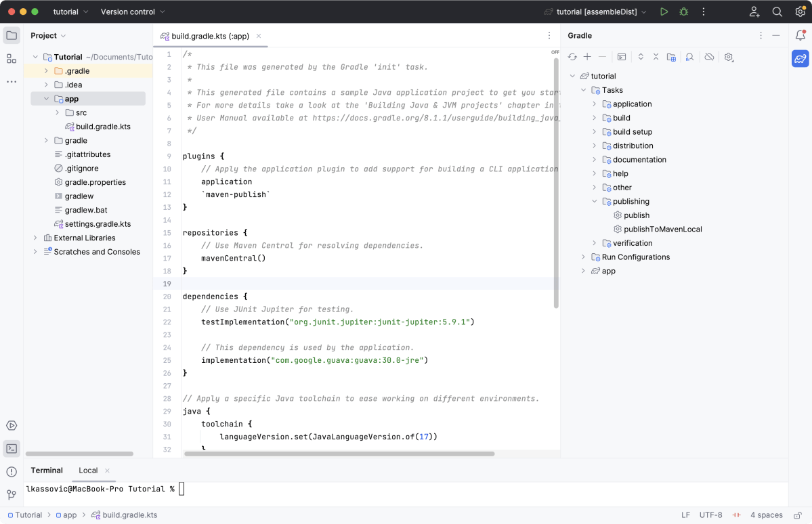
Task: Close the Local terminal tab
Action: pos(107,471)
